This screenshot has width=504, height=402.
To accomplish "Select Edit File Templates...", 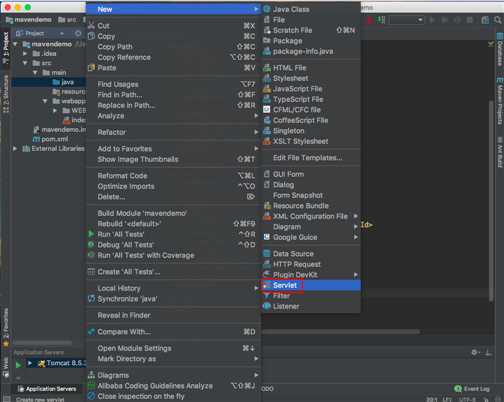I will 311,158.
